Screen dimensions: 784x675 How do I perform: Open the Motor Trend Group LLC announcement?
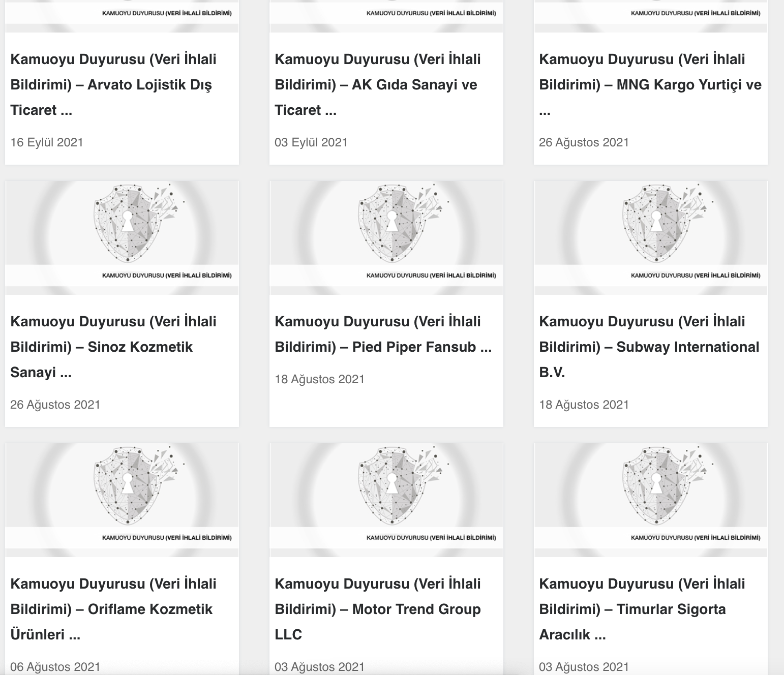pyautogui.click(x=378, y=609)
